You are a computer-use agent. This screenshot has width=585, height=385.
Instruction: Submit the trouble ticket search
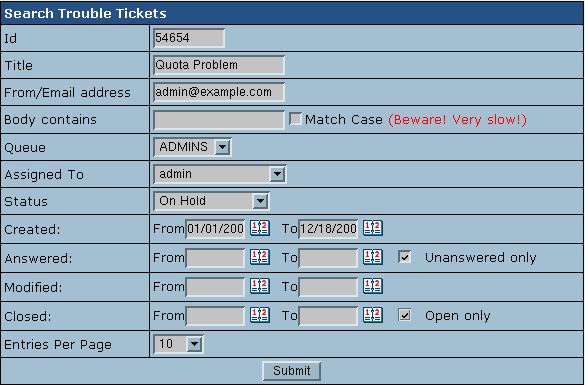point(291,371)
